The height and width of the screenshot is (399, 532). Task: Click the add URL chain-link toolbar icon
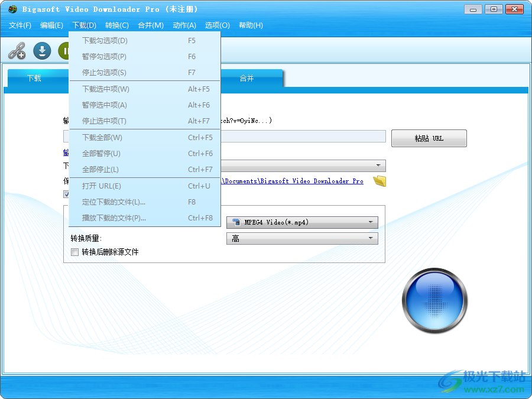click(x=17, y=51)
